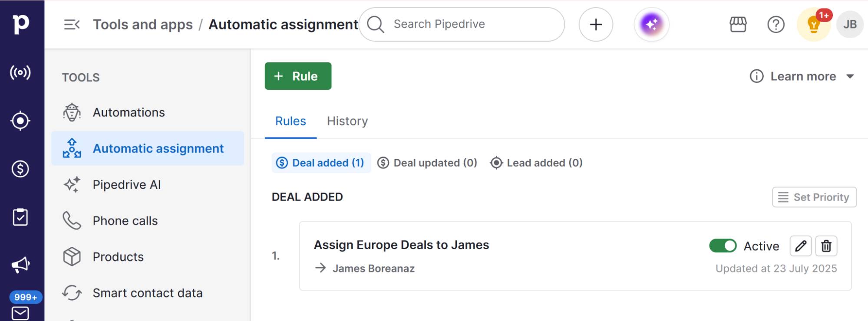This screenshot has width=868, height=321.
Task: Expand the Learn more dropdown arrow
Action: pos(850,76)
